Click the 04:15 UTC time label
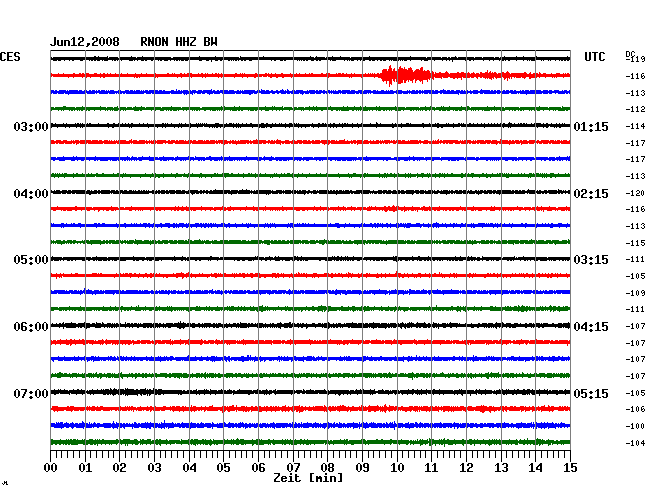This screenshot has height=494, width=650. [x=591, y=327]
